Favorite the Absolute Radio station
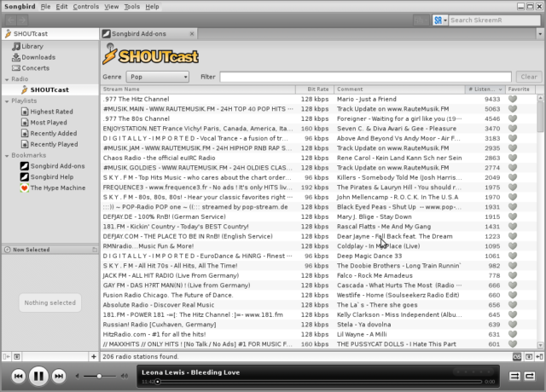The width and height of the screenshot is (546, 392). pos(513,305)
